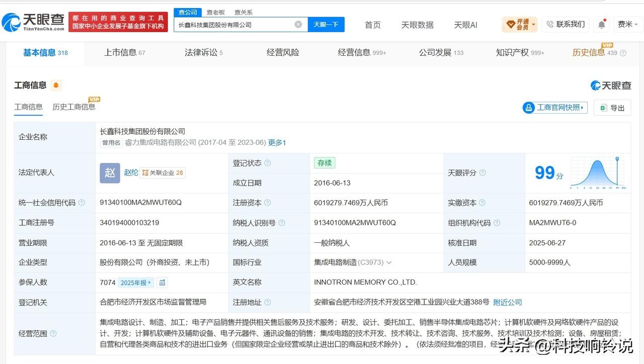
Task: Switch to the 上市信息 67 tab
Action: [125, 52]
